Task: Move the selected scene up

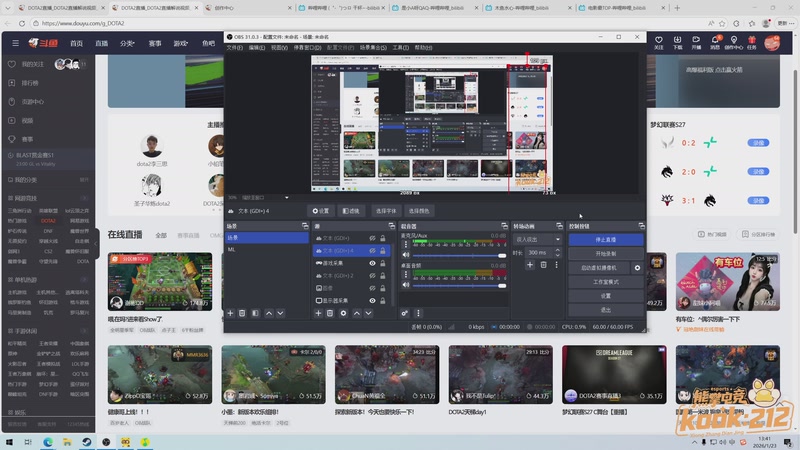Action: click(x=268, y=313)
